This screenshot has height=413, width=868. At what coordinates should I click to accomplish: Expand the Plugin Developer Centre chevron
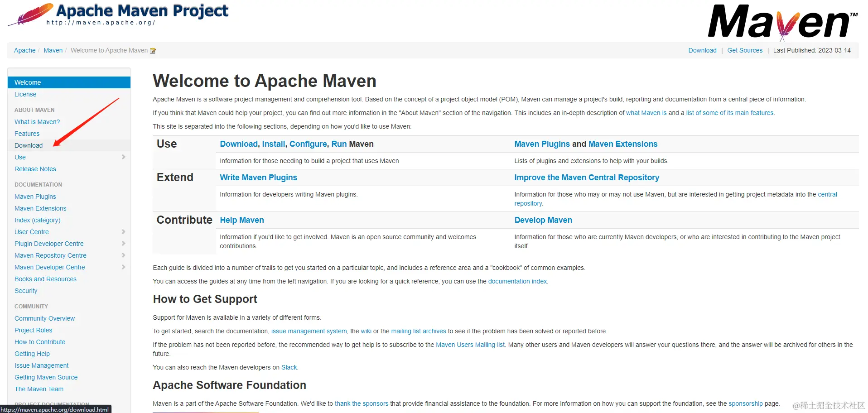point(123,244)
